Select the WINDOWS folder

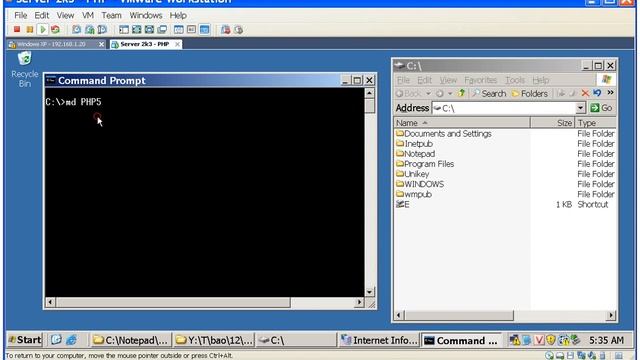[420, 184]
